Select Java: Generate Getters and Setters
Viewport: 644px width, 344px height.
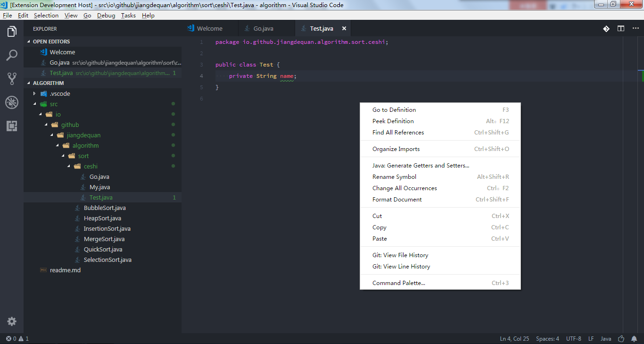[440, 166]
